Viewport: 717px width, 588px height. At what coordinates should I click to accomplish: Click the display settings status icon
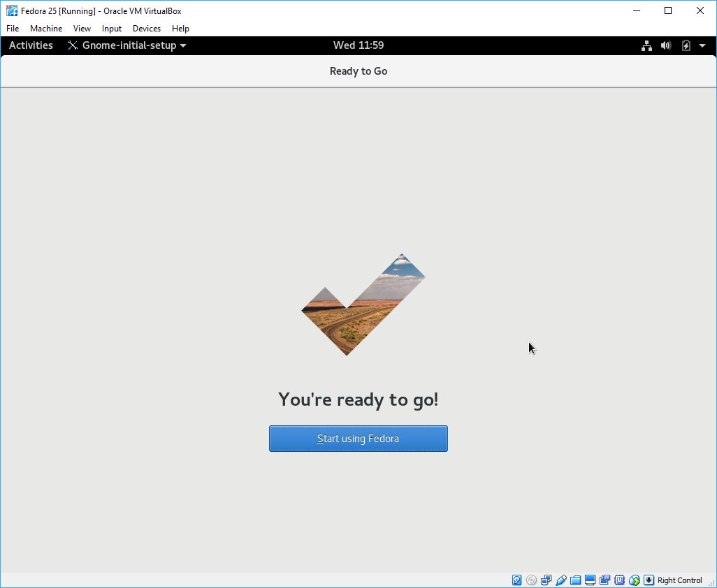(x=590, y=580)
